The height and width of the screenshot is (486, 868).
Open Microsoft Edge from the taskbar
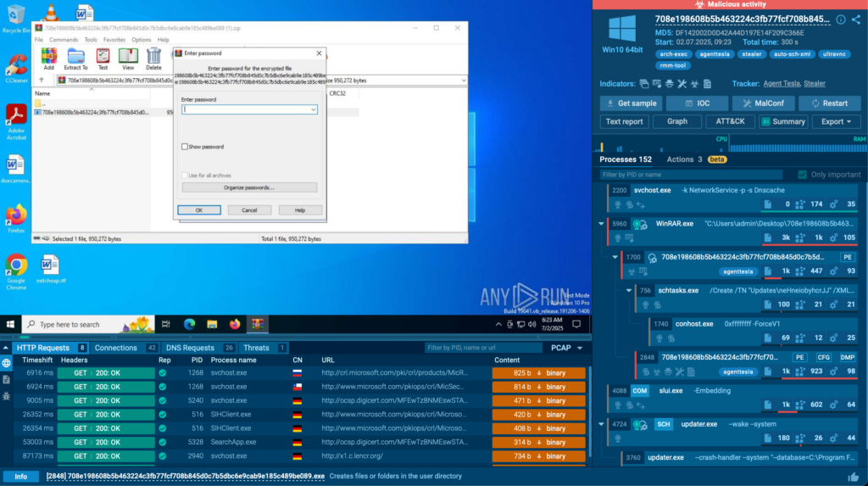(190, 324)
